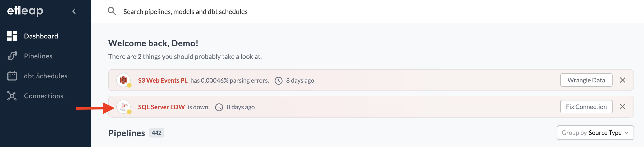Open the S3 Web Events PL link
This screenshot has height=147, width=644.
click(x=162, y=80)
